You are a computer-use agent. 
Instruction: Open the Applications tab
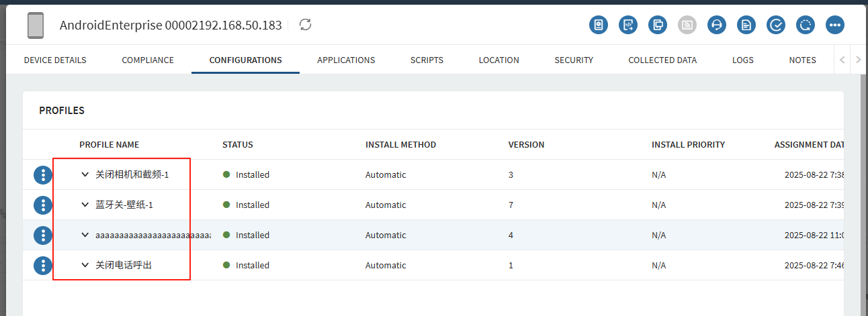point(346,60)
